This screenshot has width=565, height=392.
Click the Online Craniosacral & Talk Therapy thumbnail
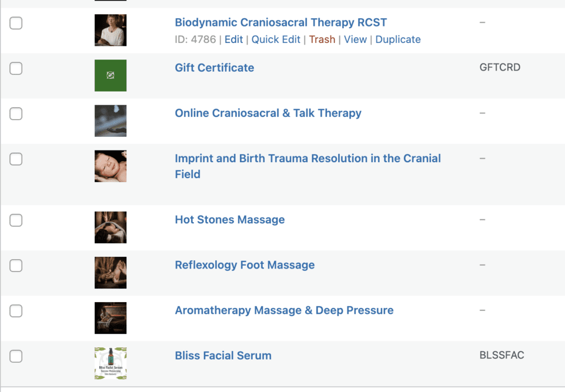(110, 121)
